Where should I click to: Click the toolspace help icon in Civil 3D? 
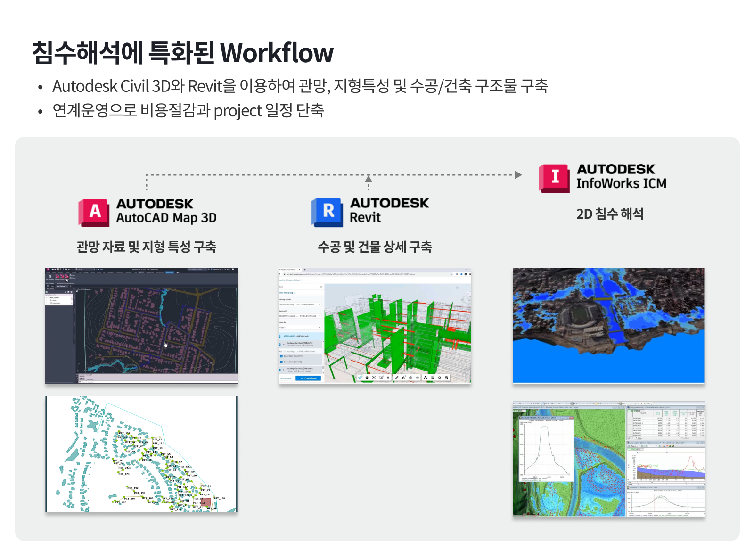click(71, 292)
